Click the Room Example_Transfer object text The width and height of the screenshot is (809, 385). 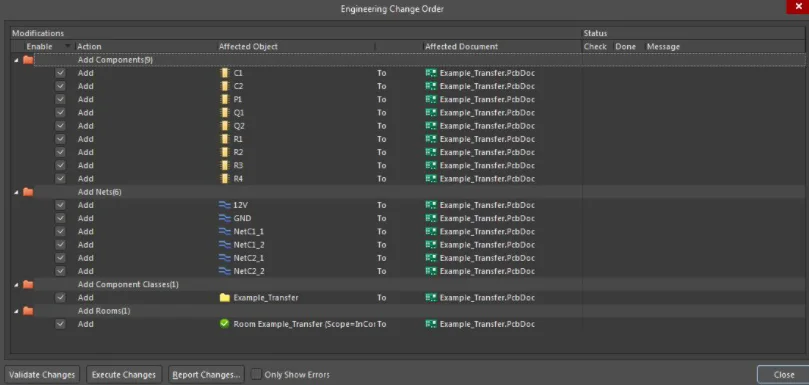304,324
